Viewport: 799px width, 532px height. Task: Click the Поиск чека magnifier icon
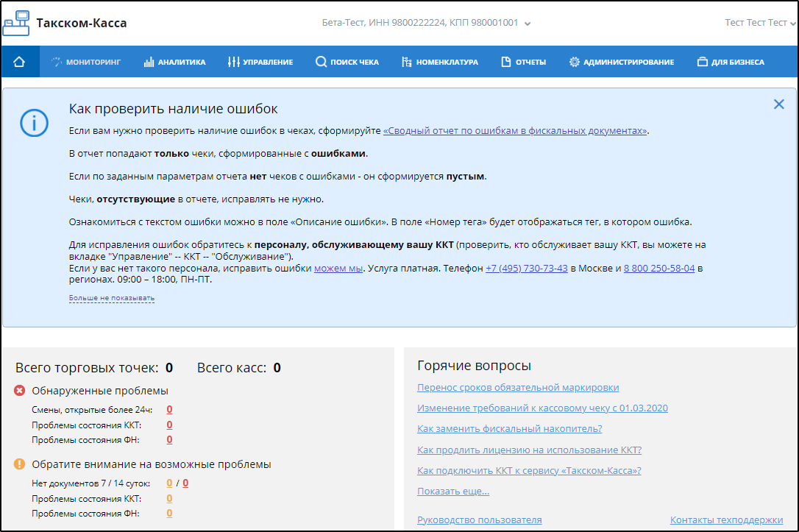tap(321, 62)
